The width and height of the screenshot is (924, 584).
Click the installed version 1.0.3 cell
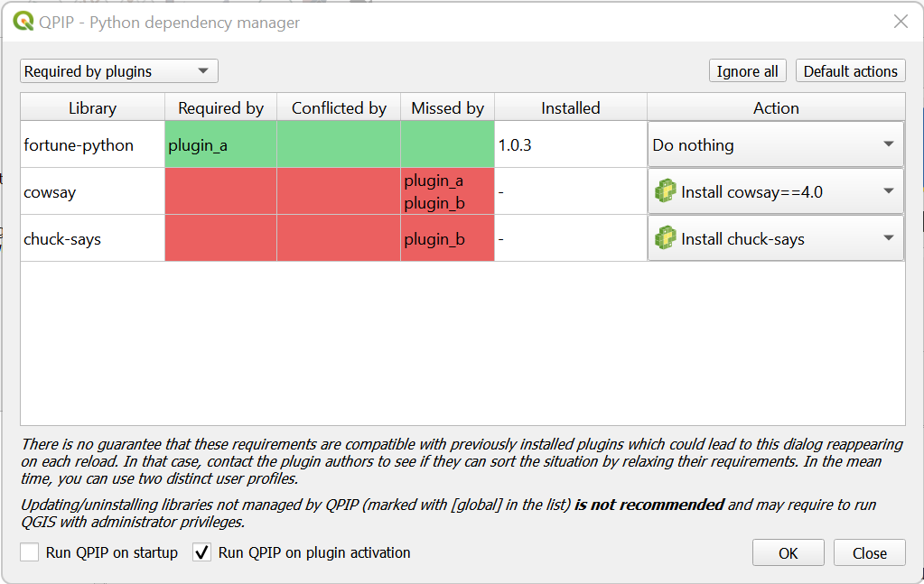click(x=571, y=144)
